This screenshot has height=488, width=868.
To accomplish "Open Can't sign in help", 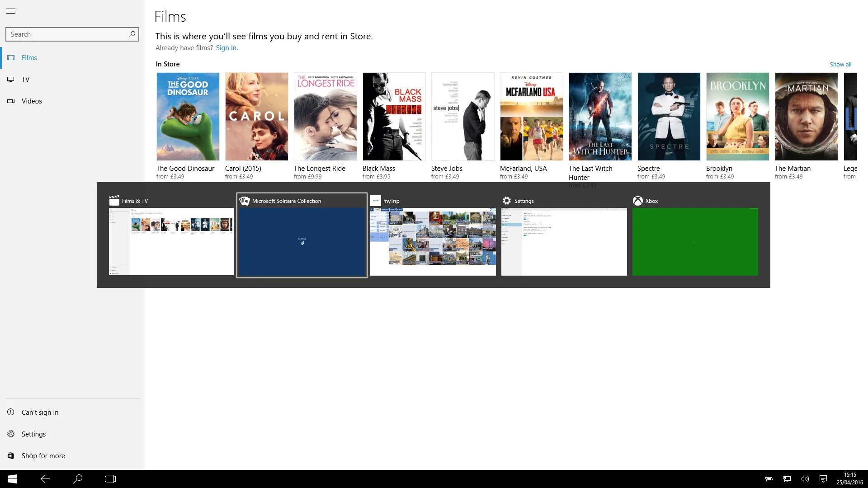I will [x=40, y=412].
